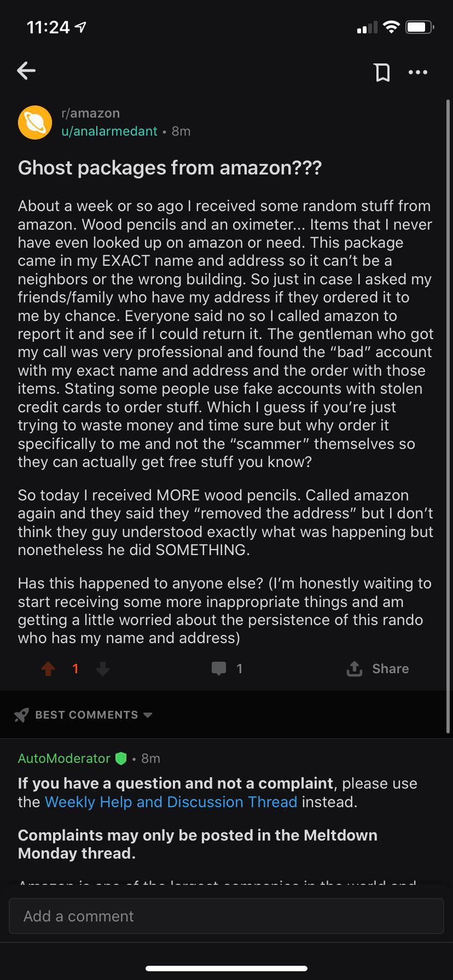Open the Weekly Help and Discussion Thread link
This screenshot has height=980, width=453.
click(x=171, y=802)
